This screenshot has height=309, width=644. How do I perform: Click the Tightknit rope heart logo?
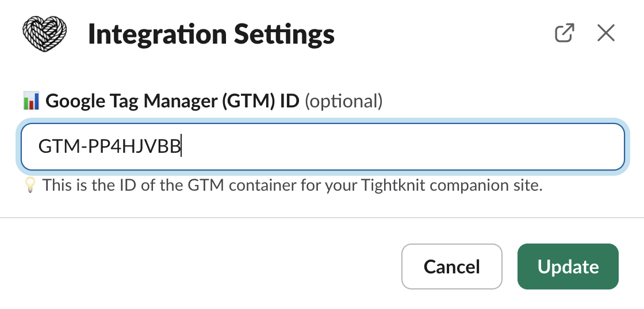(x=45, y=33)
